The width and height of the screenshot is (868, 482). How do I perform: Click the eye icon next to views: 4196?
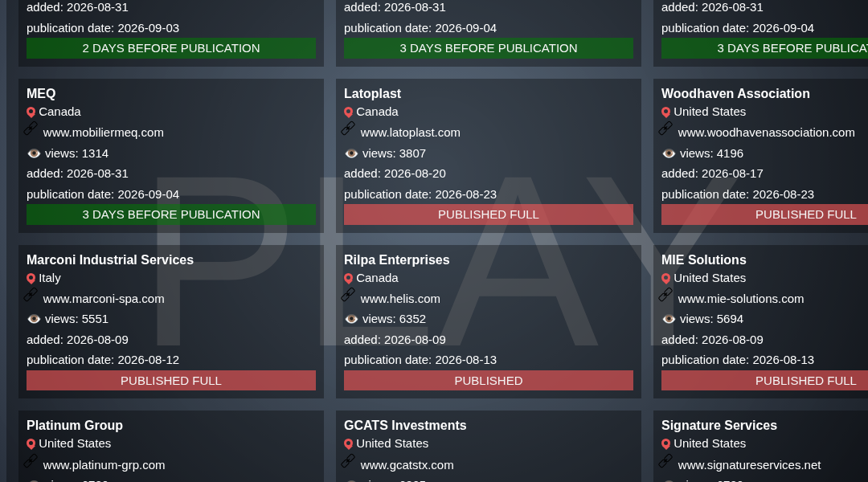coord(669,153)
